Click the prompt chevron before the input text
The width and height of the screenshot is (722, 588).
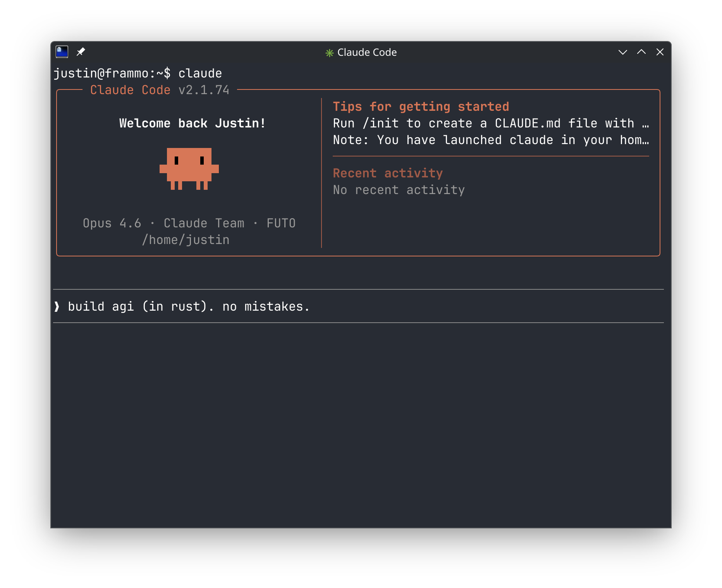(57, 306)
